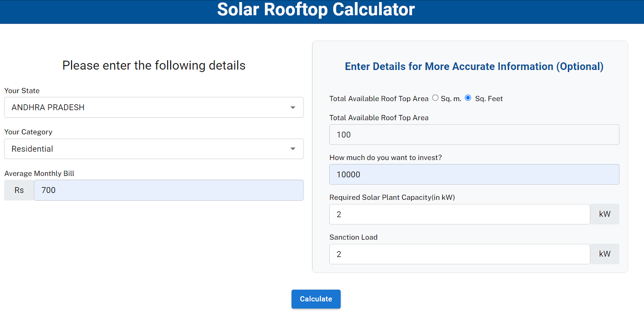Image resolution: width=644 pixels, height=318 pixels.
Task: Click the kW unit beside Solar Plant Capacity
Action: tap(605, 214)
